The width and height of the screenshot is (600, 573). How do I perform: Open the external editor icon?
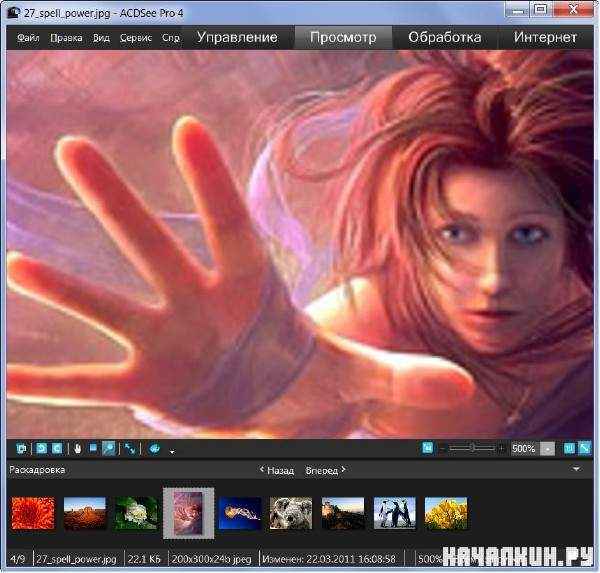(x=155, y=449)
